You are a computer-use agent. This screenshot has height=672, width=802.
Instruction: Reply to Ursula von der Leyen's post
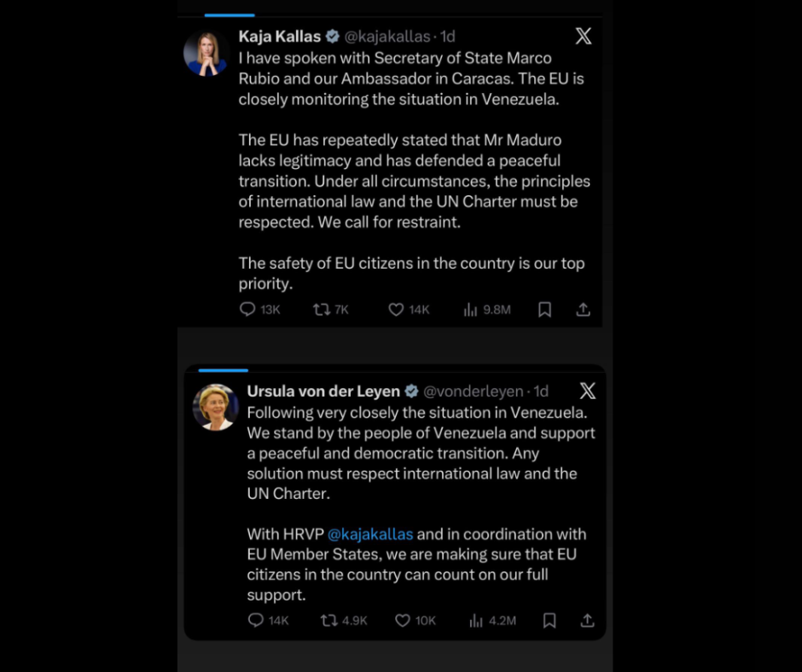tap(255, 620)
